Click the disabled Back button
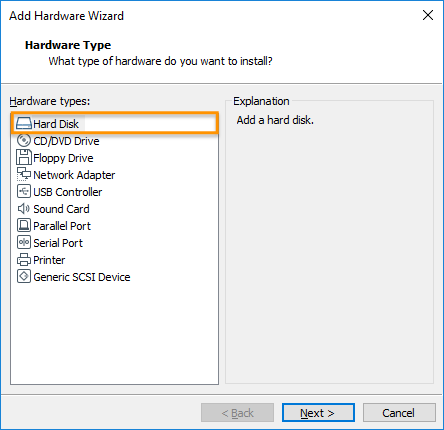 237,413
